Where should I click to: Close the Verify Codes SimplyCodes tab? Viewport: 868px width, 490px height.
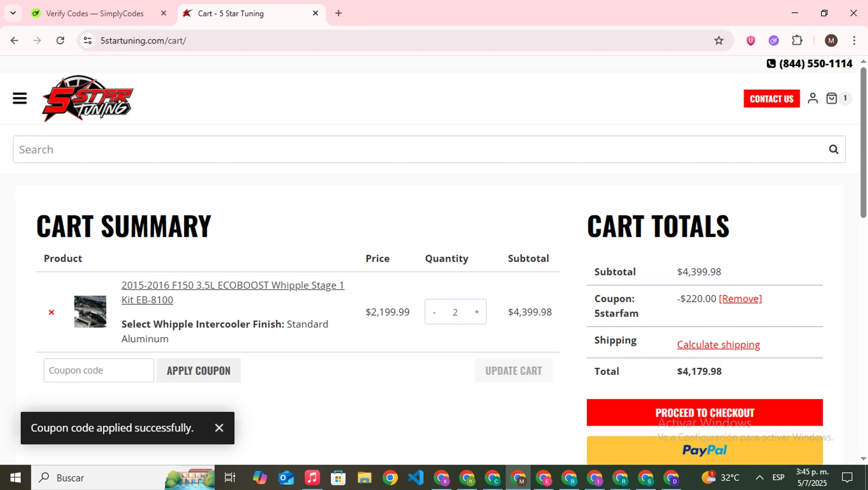click(164, 13)
